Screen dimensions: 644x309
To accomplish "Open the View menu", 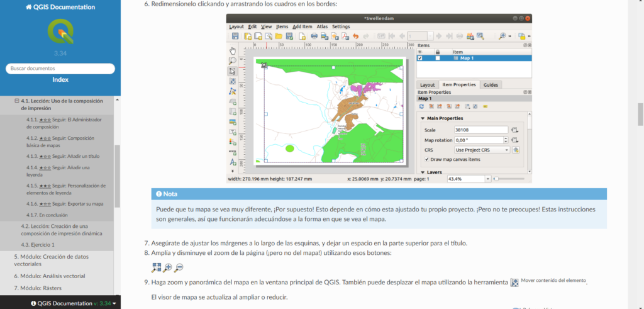I will pyautogui.click(x=266, y=26).
